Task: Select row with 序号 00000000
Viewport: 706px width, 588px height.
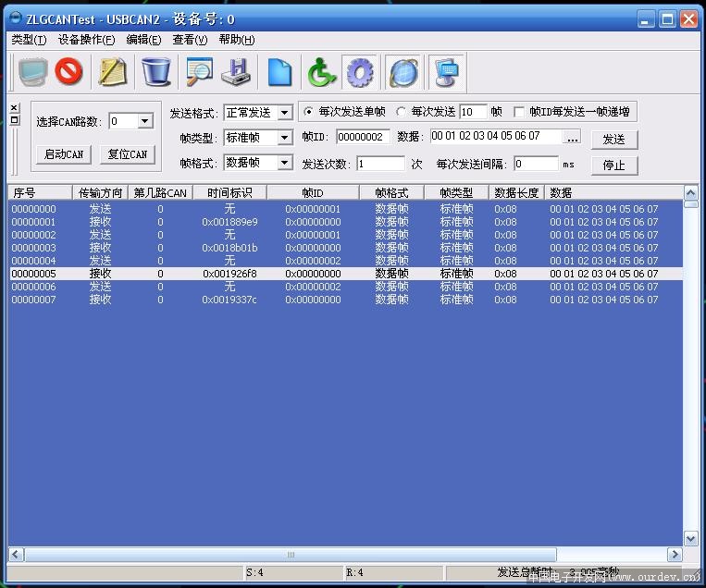Action: point(345,209)
